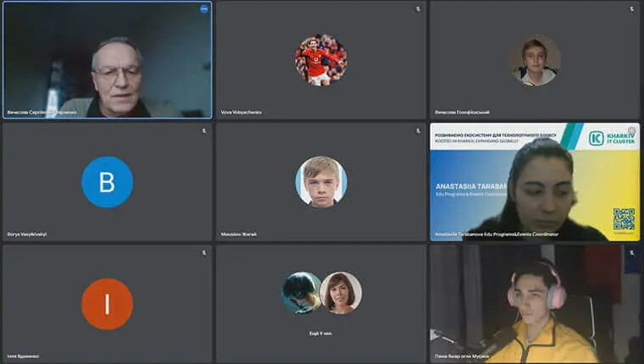This screenshot has width=644, height=364.
Task: Click muted mic icon on orange I avatar tile
Action: [204, 253]
